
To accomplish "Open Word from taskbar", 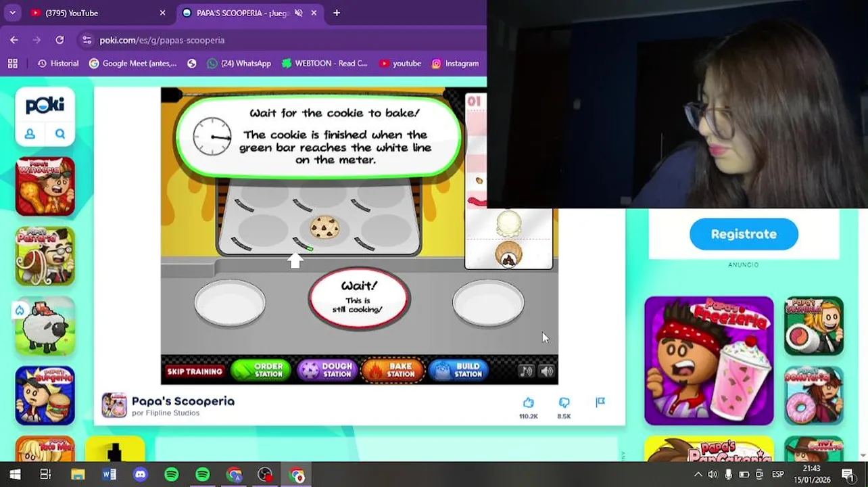I will coord(109,474).
